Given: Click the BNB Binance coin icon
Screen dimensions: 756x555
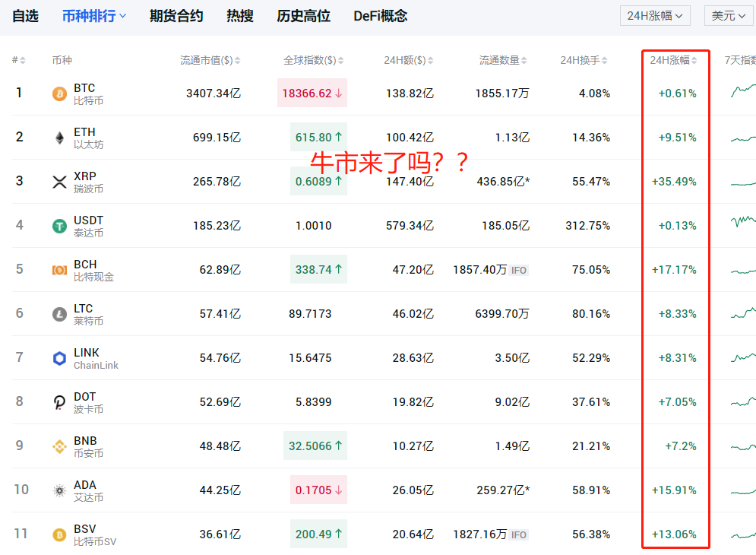Looking at the screenshot, I should [59, 446].
